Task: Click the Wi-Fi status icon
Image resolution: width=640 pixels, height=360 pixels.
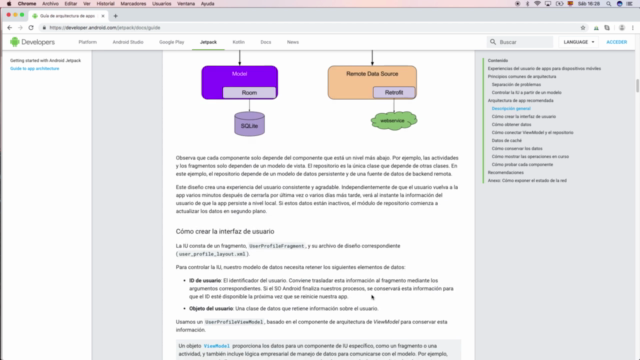Action: [x=537, y=4]
